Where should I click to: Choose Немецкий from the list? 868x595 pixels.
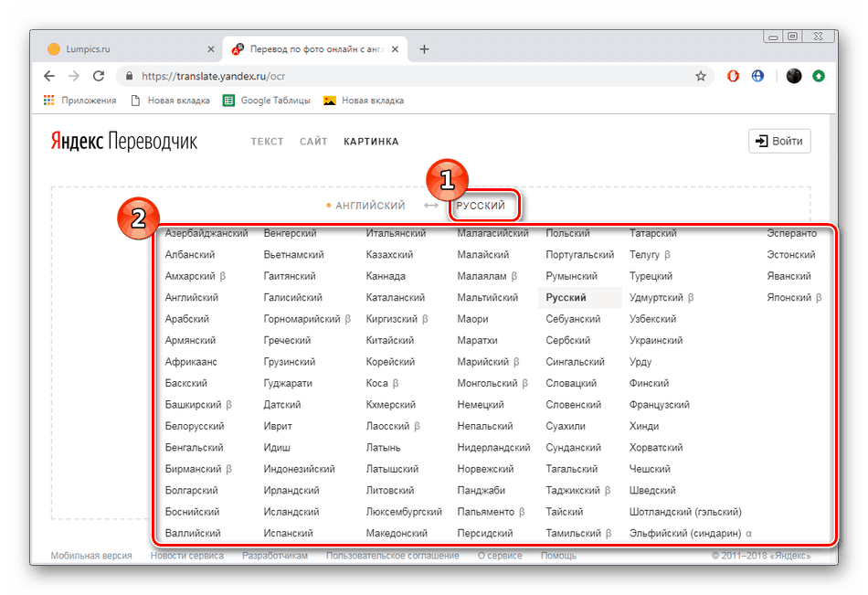coord(481,404)
